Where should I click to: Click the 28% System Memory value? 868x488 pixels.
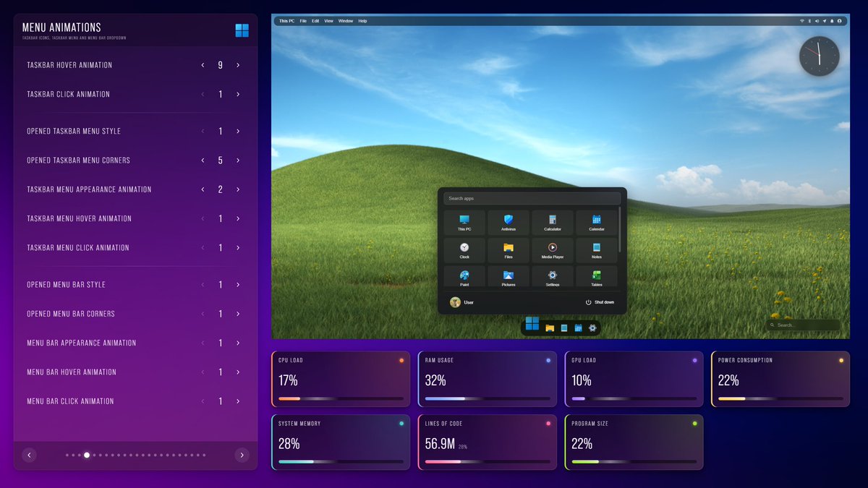point(289,444)
